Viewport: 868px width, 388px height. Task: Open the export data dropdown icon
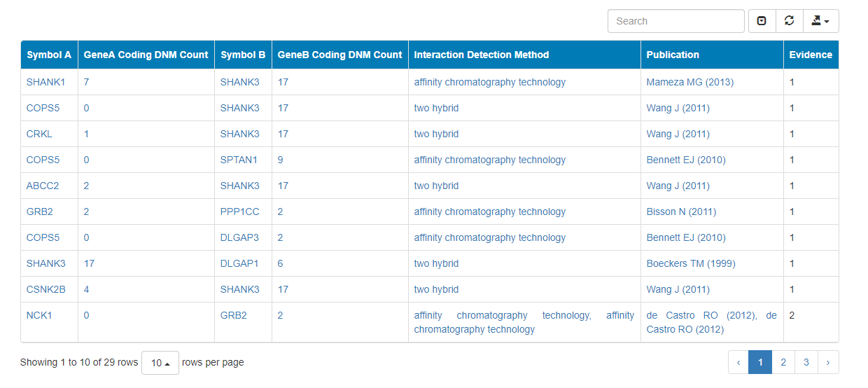point(820,21)
